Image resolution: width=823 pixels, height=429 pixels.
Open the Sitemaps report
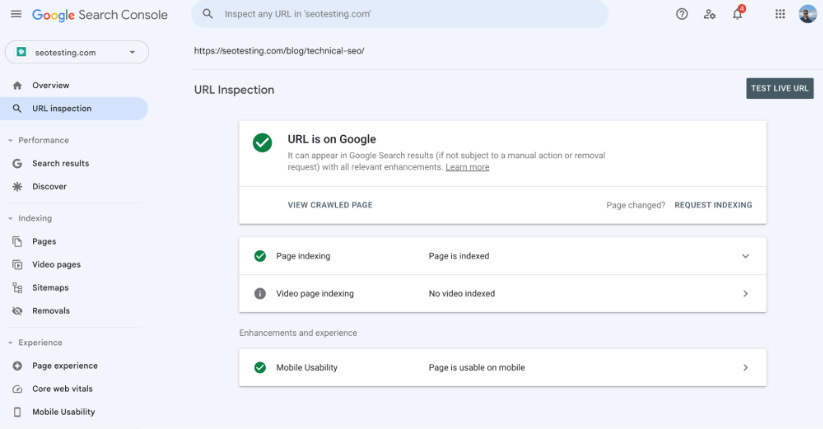[x=50, y=288]
